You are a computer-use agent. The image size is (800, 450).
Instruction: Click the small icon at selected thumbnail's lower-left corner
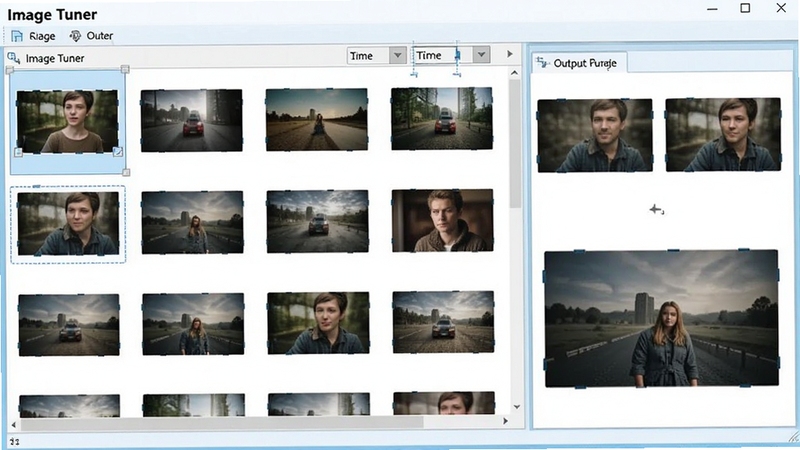click(18, 152)
